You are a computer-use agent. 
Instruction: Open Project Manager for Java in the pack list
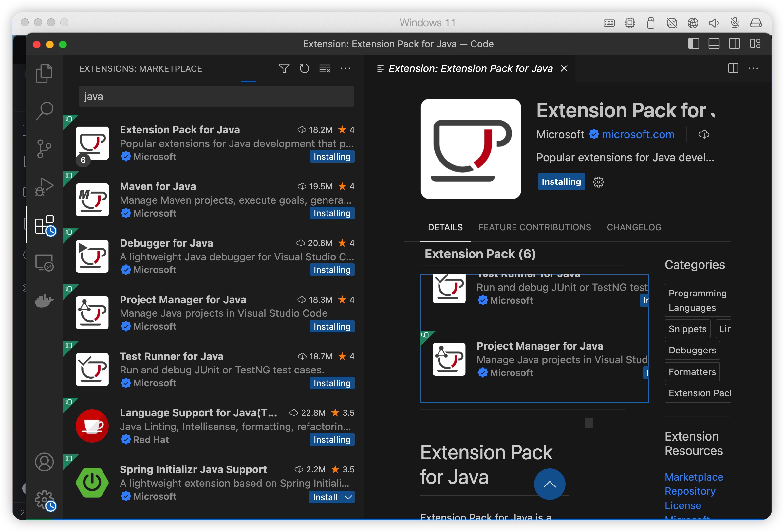[534, 359]
